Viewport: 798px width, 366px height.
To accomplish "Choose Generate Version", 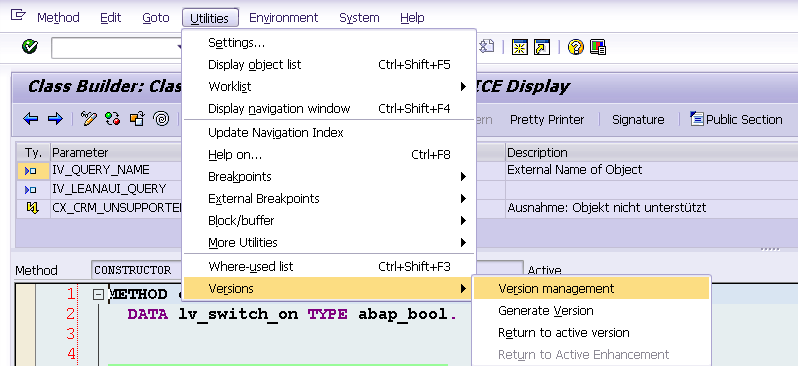I will click(591, 311).
